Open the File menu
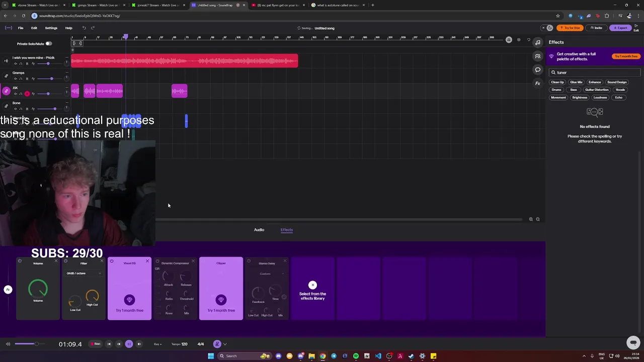The image size is (644, 362). tap(21, 28)
